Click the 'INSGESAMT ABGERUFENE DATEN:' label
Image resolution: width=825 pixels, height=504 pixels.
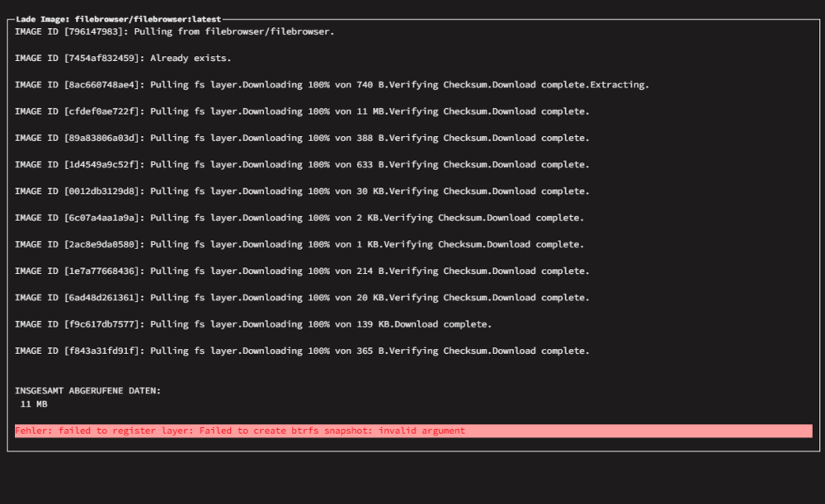[88, 391]
